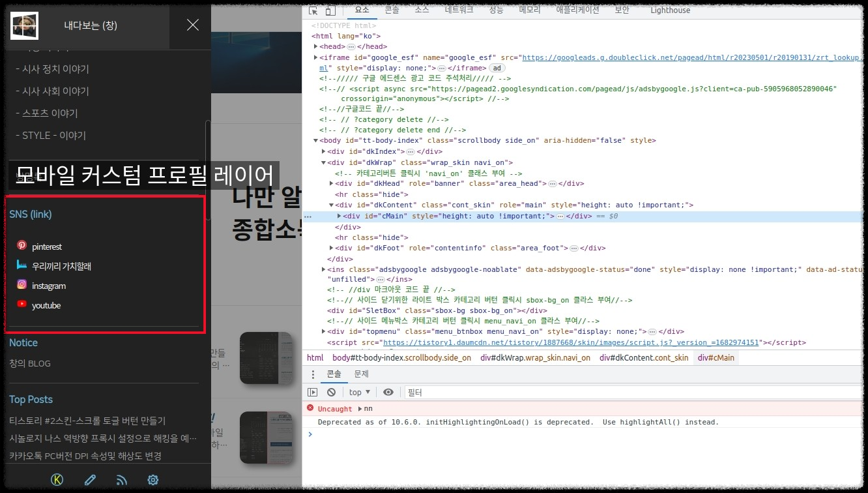Open the top context dropdown
The width and height of the screenshot is (868, 493).
click(360, 392)
